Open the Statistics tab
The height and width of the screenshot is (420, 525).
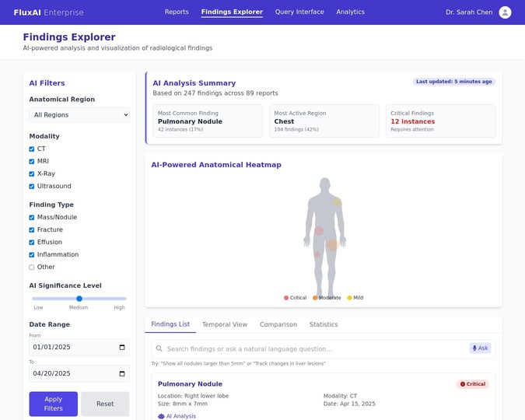click(x=324, y=324)
